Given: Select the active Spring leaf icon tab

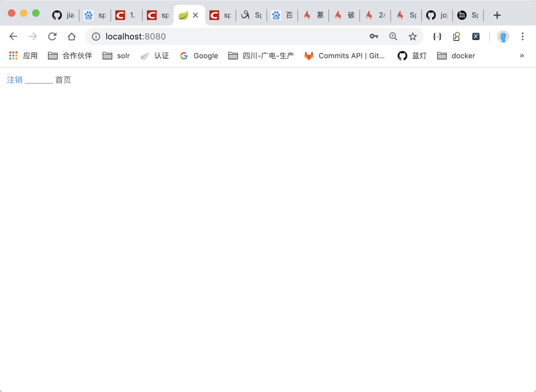Looking at the screenshot, I should point(183,15).
